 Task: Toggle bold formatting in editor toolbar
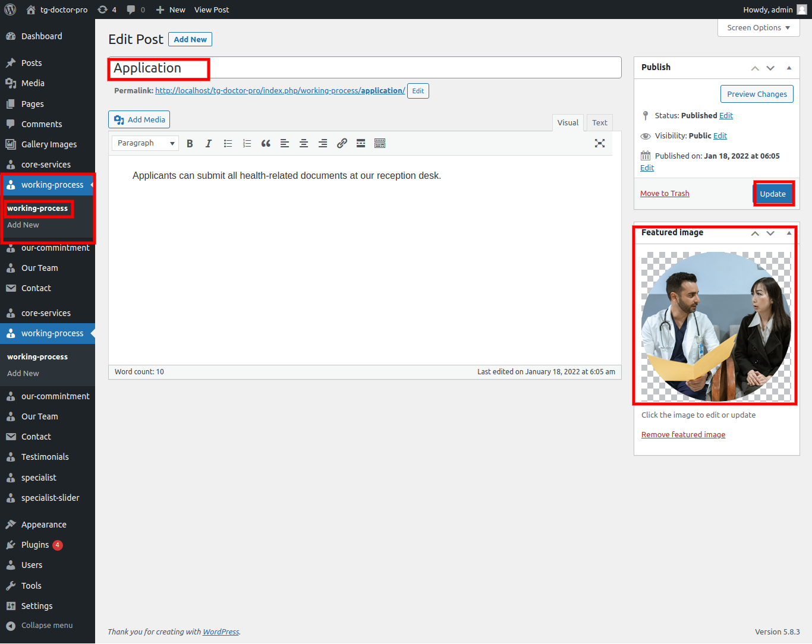coord(190,144)
